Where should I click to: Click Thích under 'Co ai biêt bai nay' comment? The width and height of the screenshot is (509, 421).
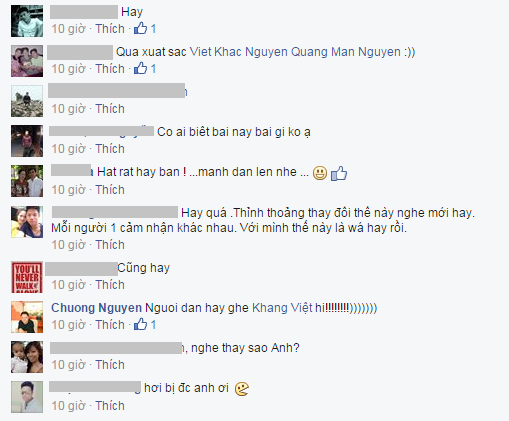(110, 149)
